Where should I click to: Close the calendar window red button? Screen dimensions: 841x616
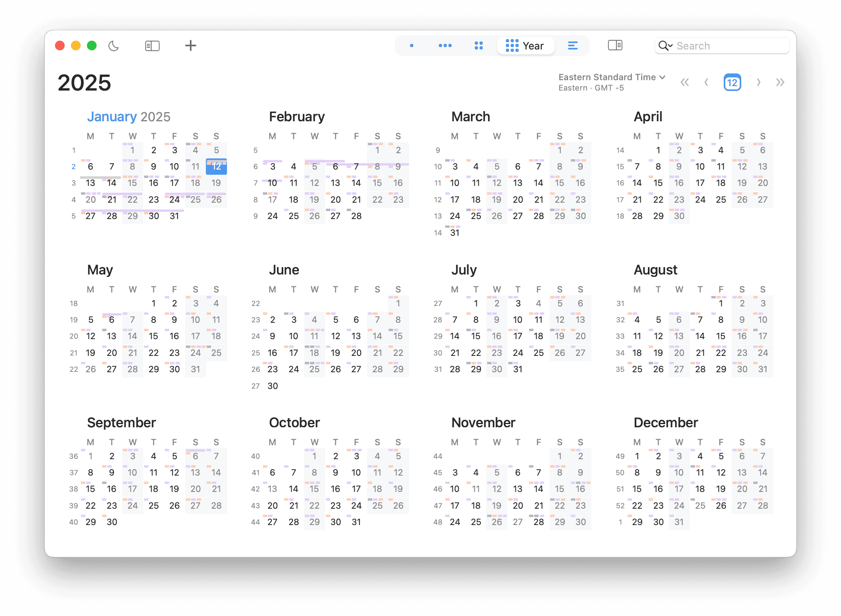pos(60,45)
